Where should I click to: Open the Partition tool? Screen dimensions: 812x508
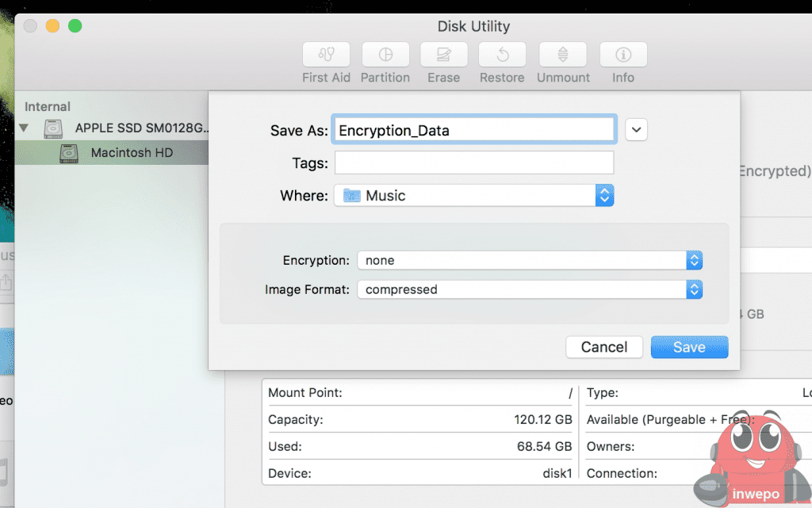(x=385, y=55)
